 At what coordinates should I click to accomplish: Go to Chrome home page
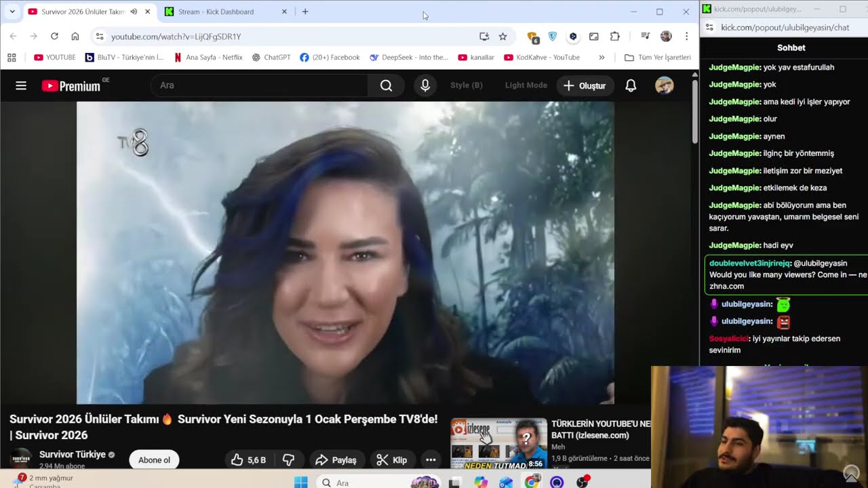(75, 37)
